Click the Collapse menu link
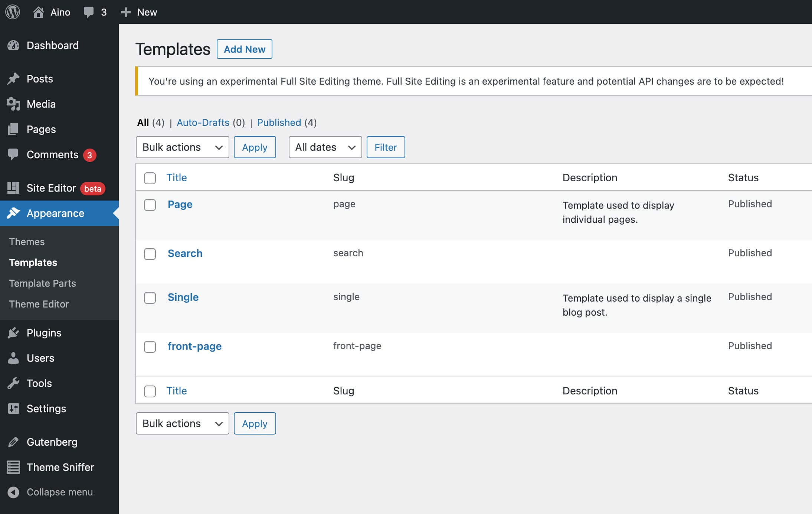This screenshot has width=812, height=514. pyautogui.click(x=60, y=491)
